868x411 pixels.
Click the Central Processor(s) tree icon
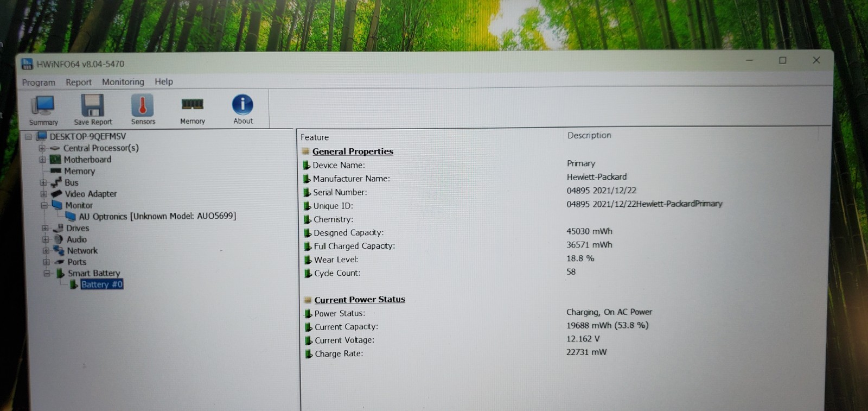(55, 148)
